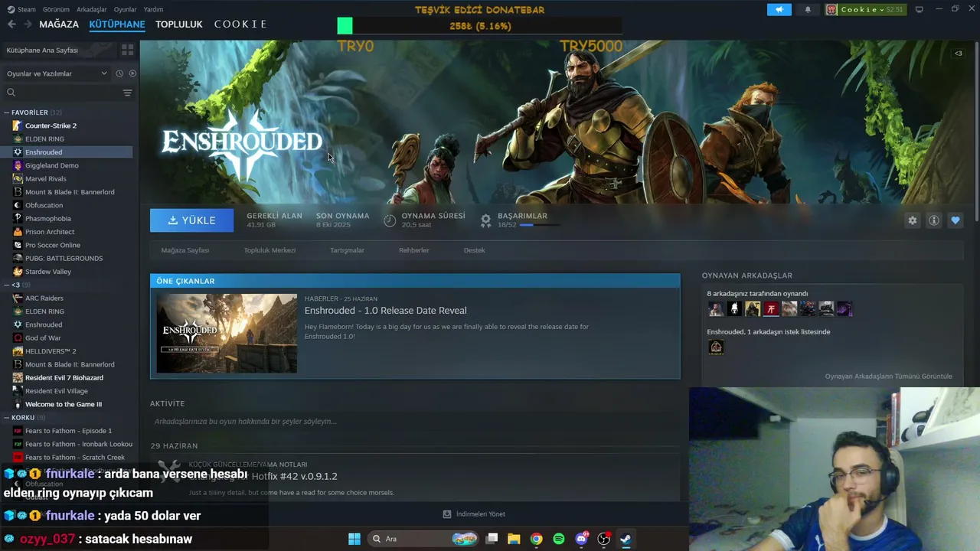Image resolution: width=980 pixels, height=551 pixels.
Task: Click the blue megaphone announcements icon
Action: click(x=779, y=9)
